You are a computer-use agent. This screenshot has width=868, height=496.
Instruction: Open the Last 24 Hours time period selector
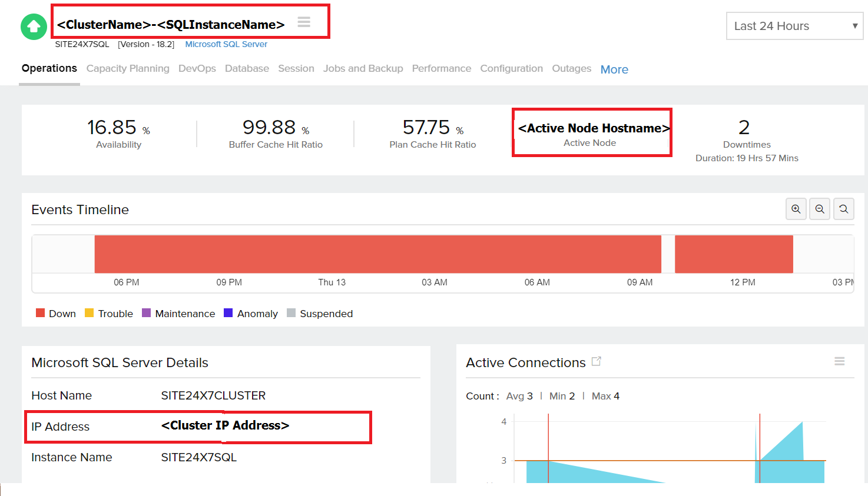794,26
